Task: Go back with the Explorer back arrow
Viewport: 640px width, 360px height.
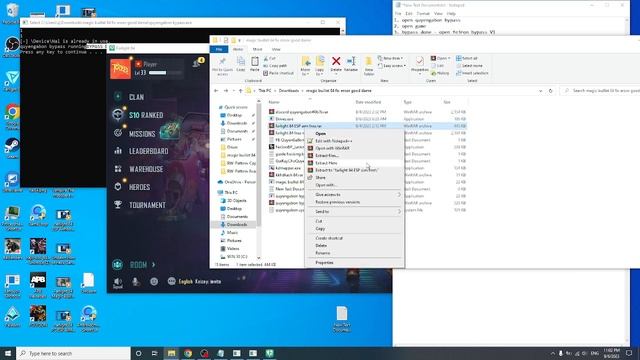Action: click(216, 91)
